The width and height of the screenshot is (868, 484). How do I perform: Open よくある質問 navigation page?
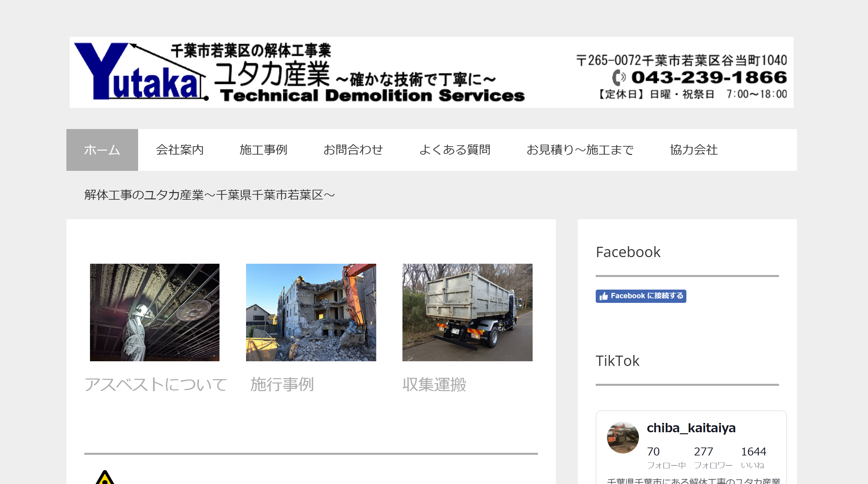point(455,150)
